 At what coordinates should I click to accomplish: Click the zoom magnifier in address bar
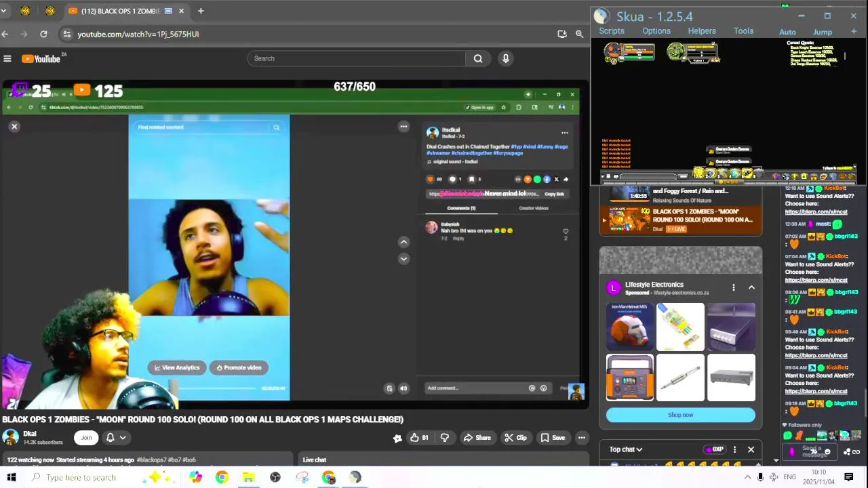click(x=579, y=34)
